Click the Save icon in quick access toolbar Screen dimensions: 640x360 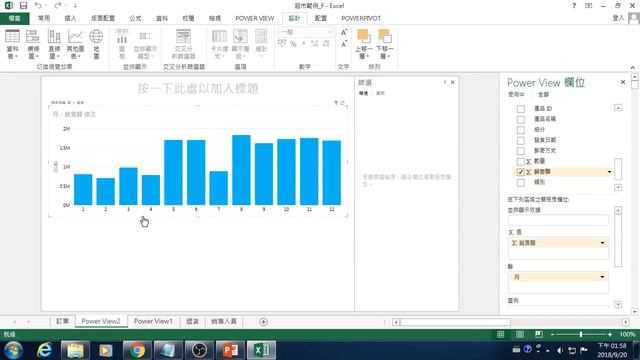(x=23, y=6)
